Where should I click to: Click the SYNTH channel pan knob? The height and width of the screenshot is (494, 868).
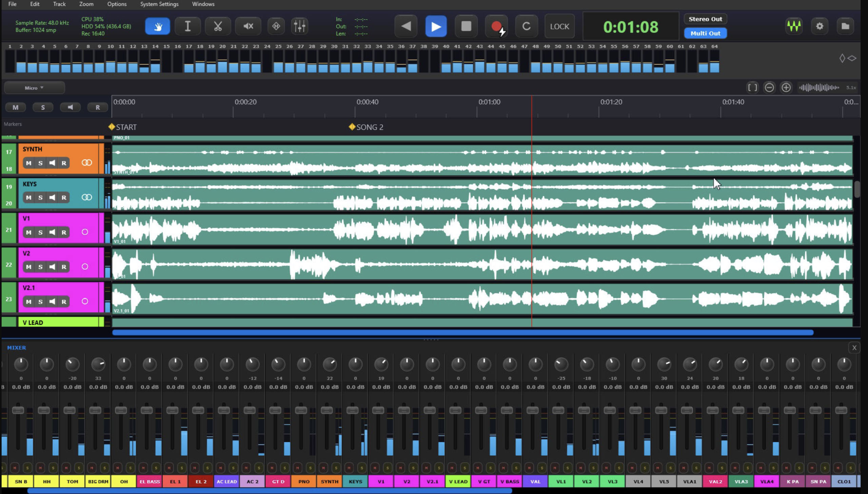coord(329,364)
